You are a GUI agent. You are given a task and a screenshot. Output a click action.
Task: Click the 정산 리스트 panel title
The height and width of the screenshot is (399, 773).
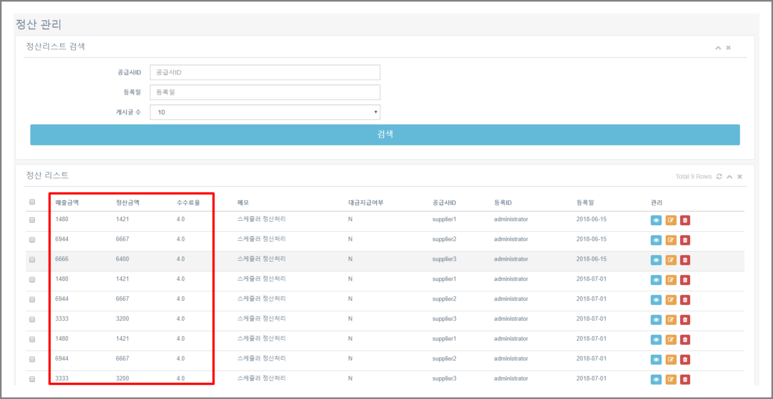click(47, 175)
